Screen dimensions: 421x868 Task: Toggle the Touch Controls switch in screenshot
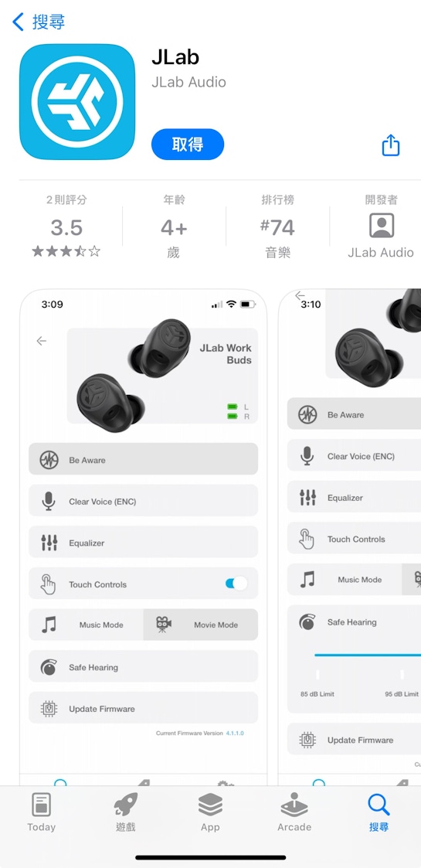236,584
